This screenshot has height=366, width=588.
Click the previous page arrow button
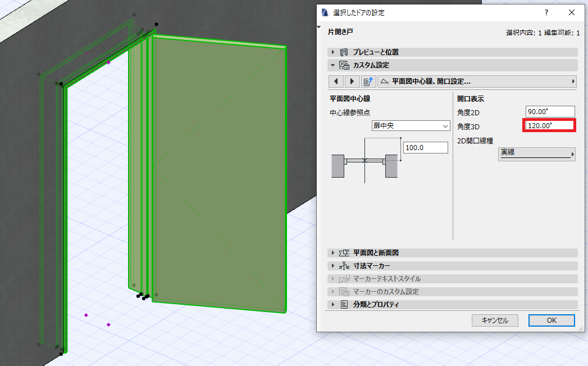336,82
